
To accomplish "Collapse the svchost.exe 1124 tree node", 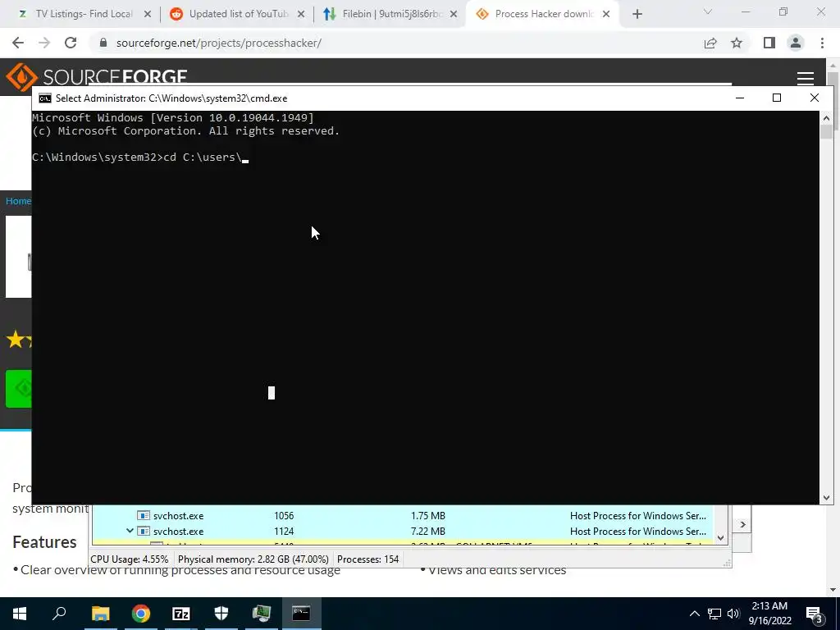I will tap(130, 531).
